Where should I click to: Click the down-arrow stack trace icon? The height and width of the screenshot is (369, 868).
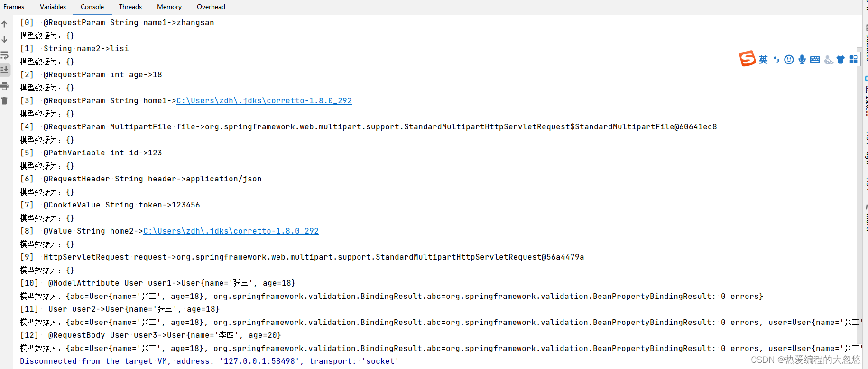point(5,39)
